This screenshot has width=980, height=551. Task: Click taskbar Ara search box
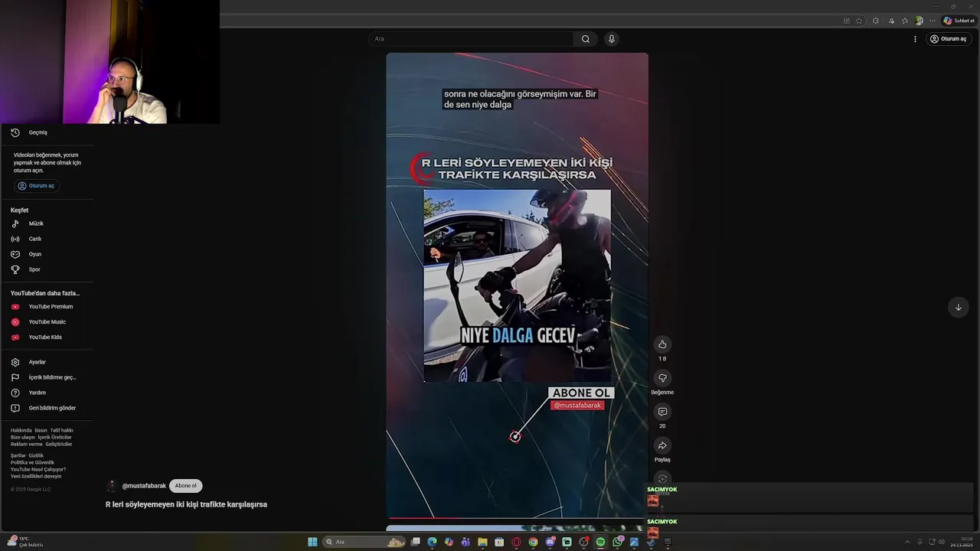coord(364,542)
